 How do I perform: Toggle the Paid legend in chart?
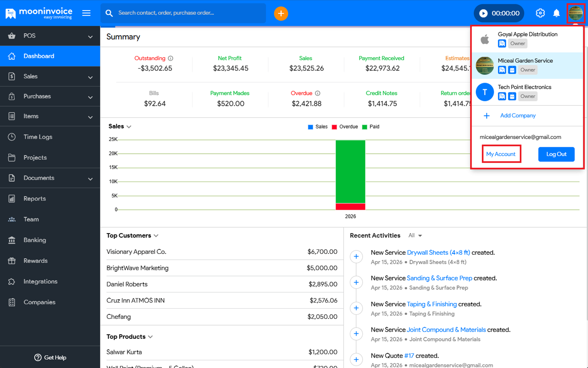click(x=371, y=127)
